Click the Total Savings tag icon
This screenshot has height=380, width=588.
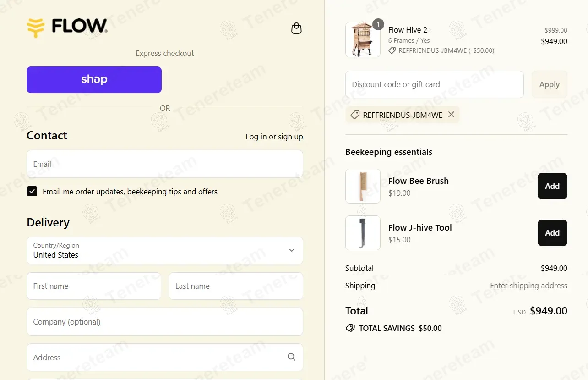click(350, 328)
